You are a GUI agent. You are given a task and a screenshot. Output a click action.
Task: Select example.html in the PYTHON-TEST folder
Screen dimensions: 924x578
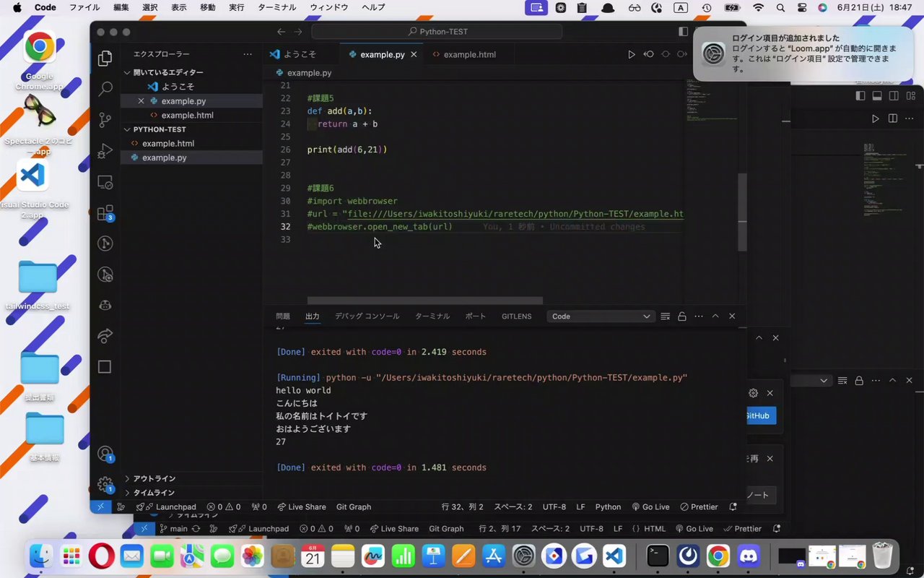(x=191, y=143)
